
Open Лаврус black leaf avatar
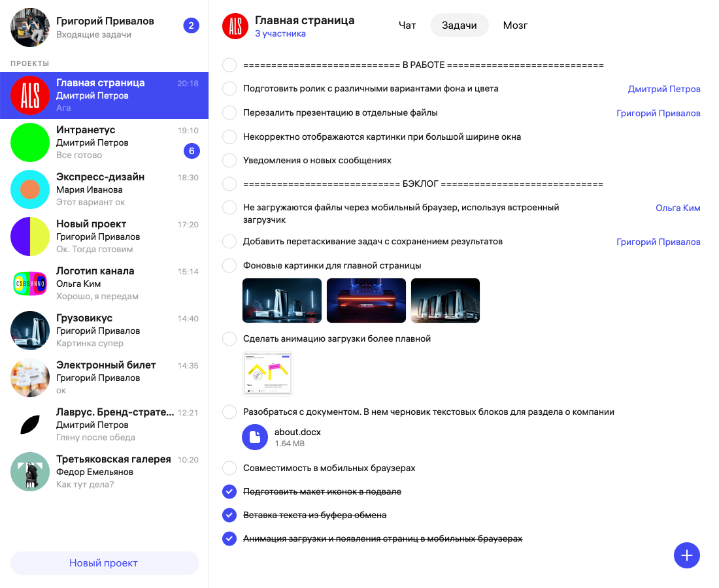[x=30, y=425]
